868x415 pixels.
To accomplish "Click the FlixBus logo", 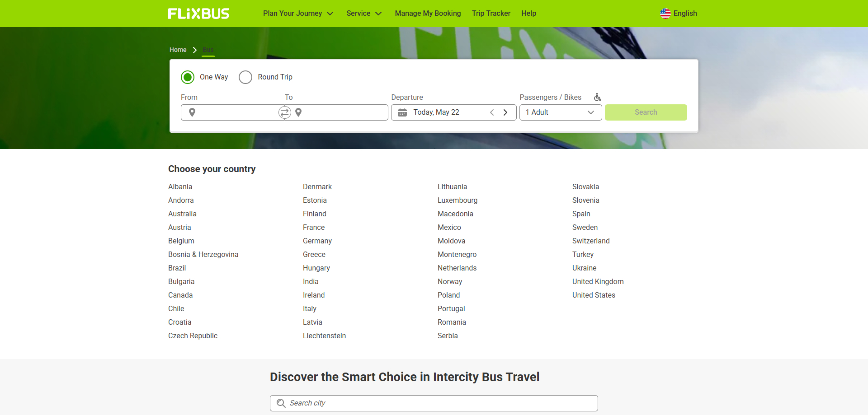I will click(x=198, y=14).
